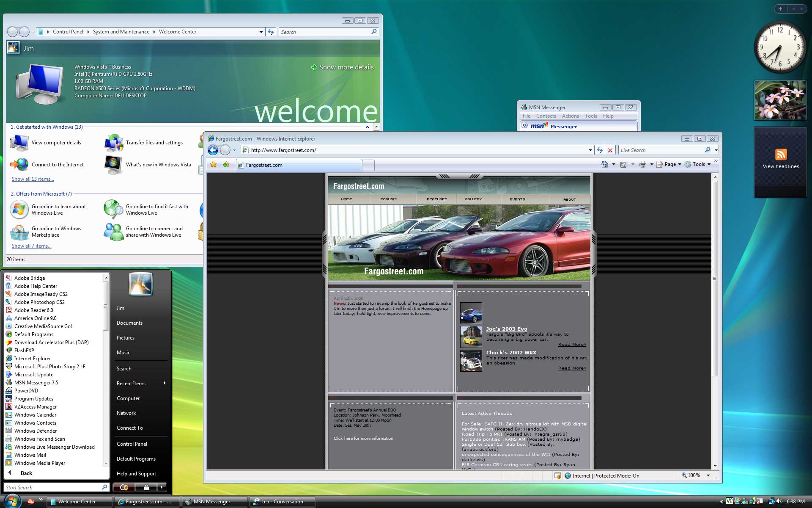Image resolution: width=812 pixels, height=508 pixels.
Task: Open the IE zoom level dropdown arrow
Action: (x=708, y=475)
